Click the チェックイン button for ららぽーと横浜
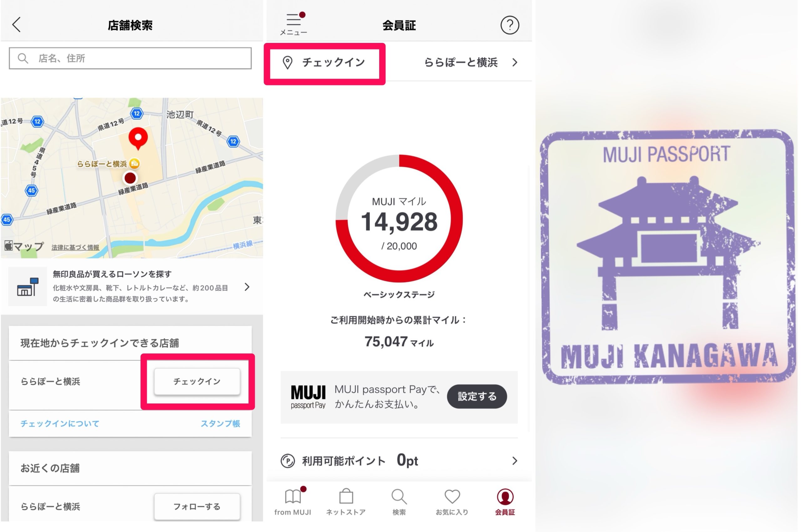Screen dimensions: 801x532 click(197, 381)
